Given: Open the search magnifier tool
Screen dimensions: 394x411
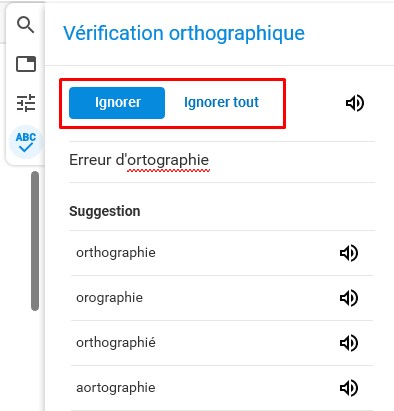Looking at the screenshot, I should click(26, 25).
